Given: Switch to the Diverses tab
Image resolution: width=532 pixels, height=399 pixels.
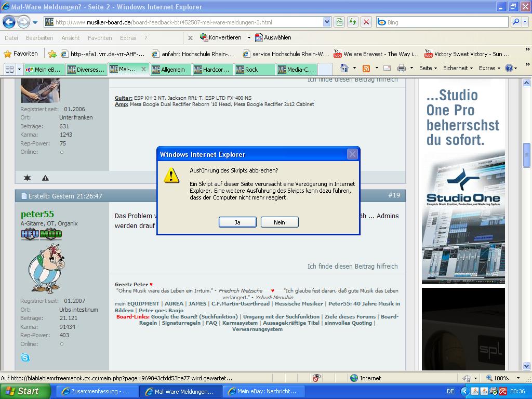Looking at the screenshot, I should pyautogui.click(x=86, y=70).
